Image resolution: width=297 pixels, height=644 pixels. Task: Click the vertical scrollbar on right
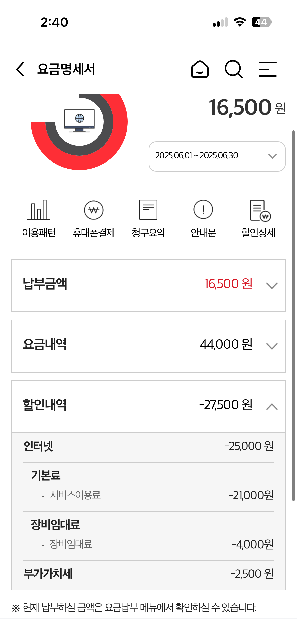click(x=293, y=315)
